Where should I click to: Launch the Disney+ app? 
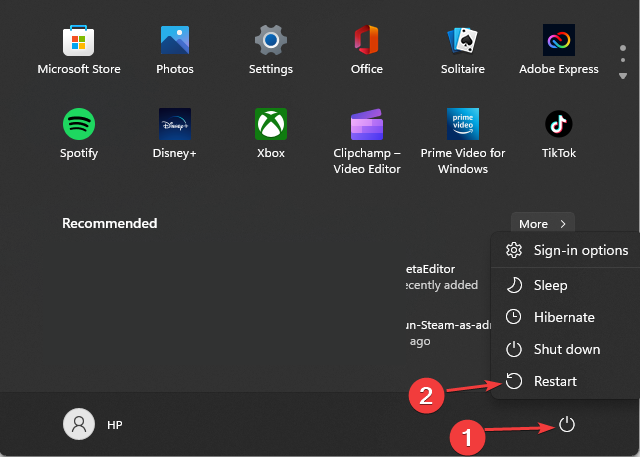(x=175, y=133)
